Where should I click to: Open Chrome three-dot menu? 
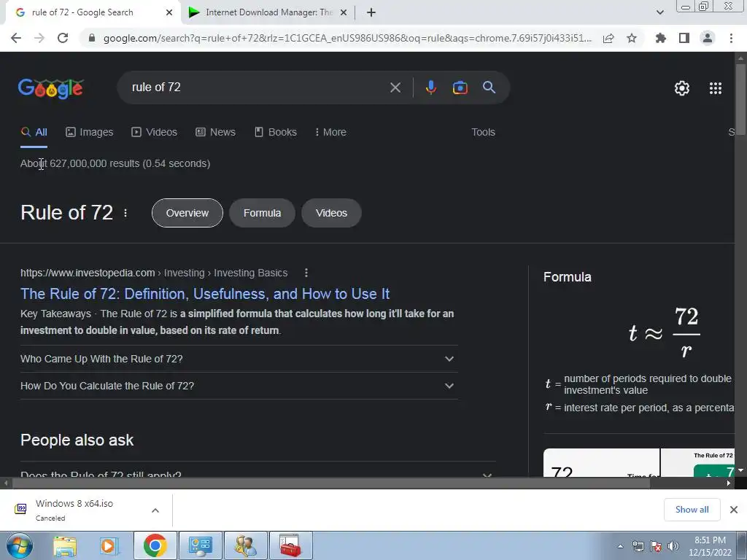click(731, 38)
